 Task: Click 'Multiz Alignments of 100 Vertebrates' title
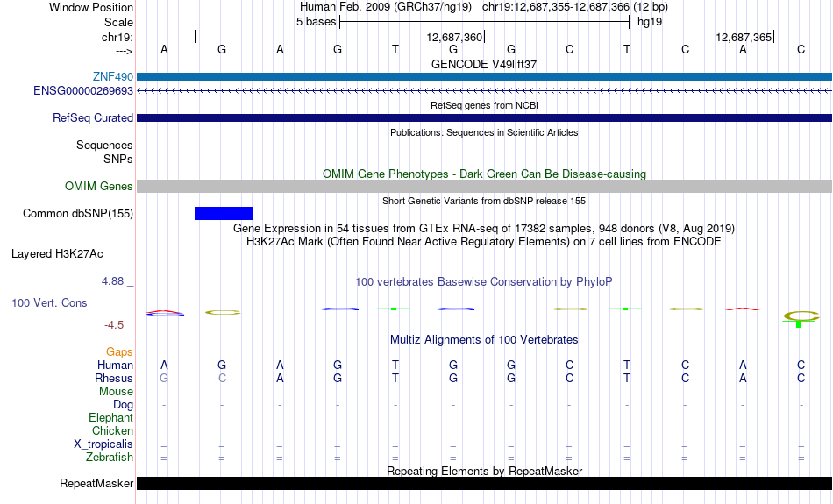(484, 340)
